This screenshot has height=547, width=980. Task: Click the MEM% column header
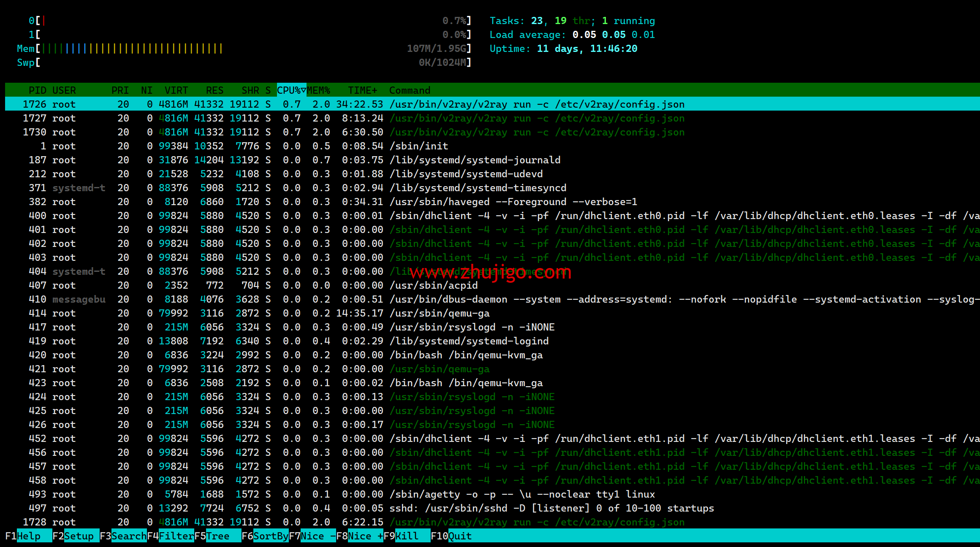[x=318, y=90]
